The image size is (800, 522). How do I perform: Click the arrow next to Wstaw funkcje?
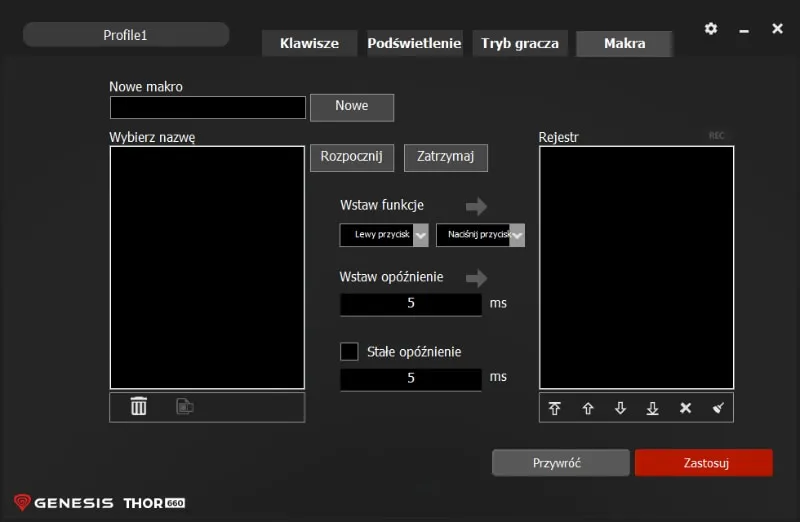[x=476, y=206]
